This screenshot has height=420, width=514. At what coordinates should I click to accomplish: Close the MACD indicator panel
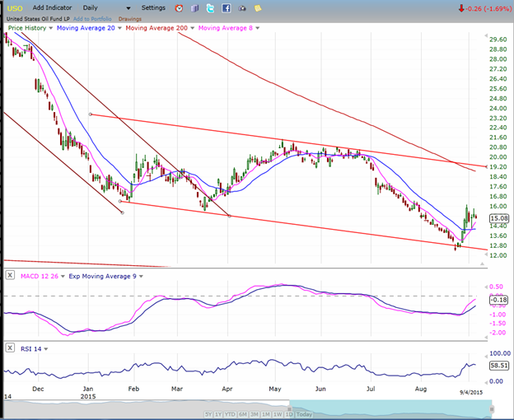[10, 274]
